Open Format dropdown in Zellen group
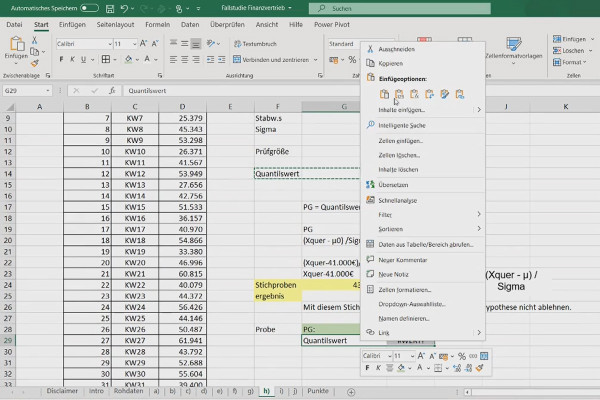600x400 pixels. (x=570, y=62)
